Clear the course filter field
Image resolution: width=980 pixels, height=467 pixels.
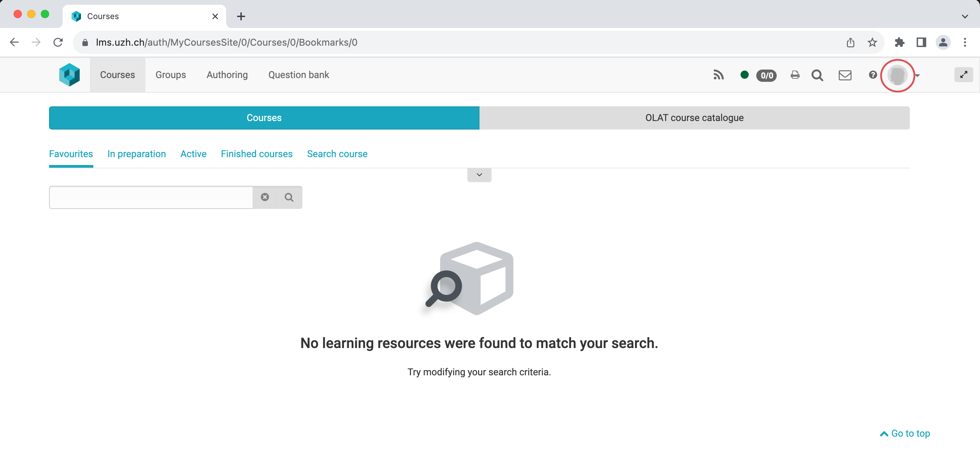coord(265,197)
